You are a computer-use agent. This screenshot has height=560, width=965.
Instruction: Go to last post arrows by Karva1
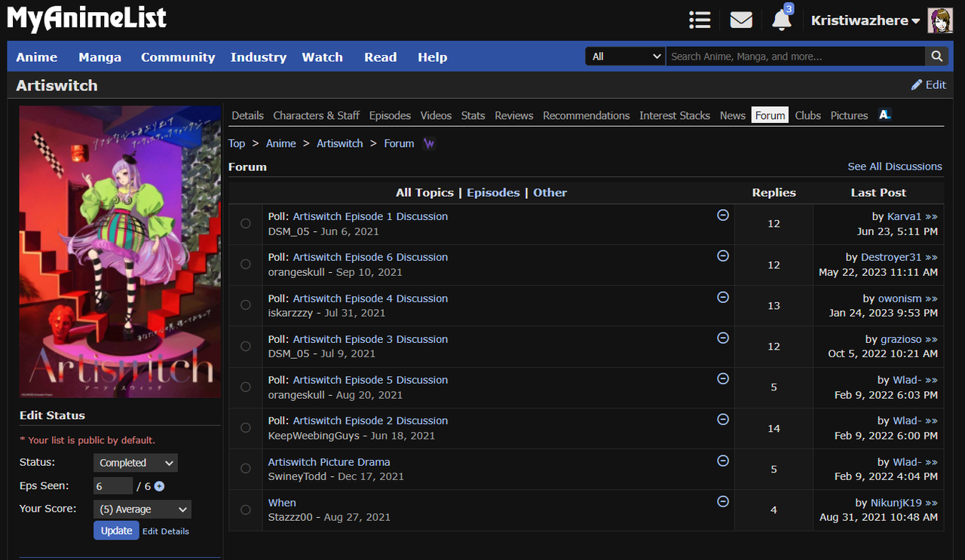point(931,216)
